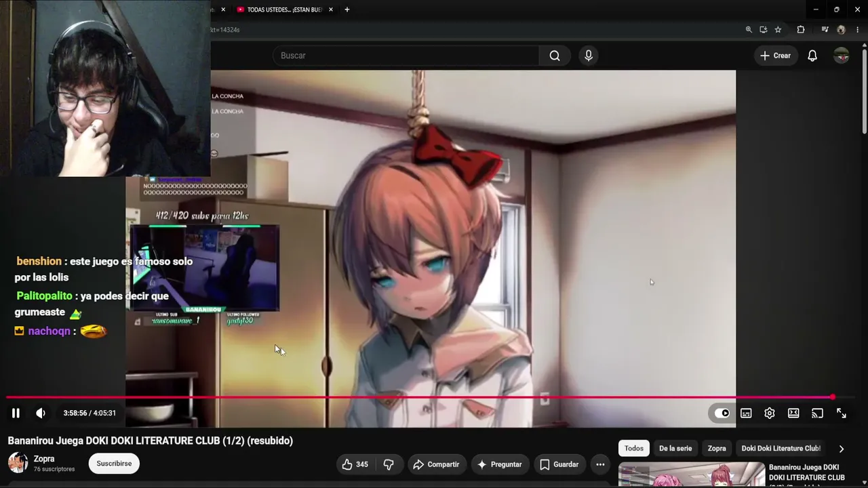Image resolution: width=868 pixels, height=488 pixels.
Task: Open Chrome three-dot menu
Action: coord(857,30)
